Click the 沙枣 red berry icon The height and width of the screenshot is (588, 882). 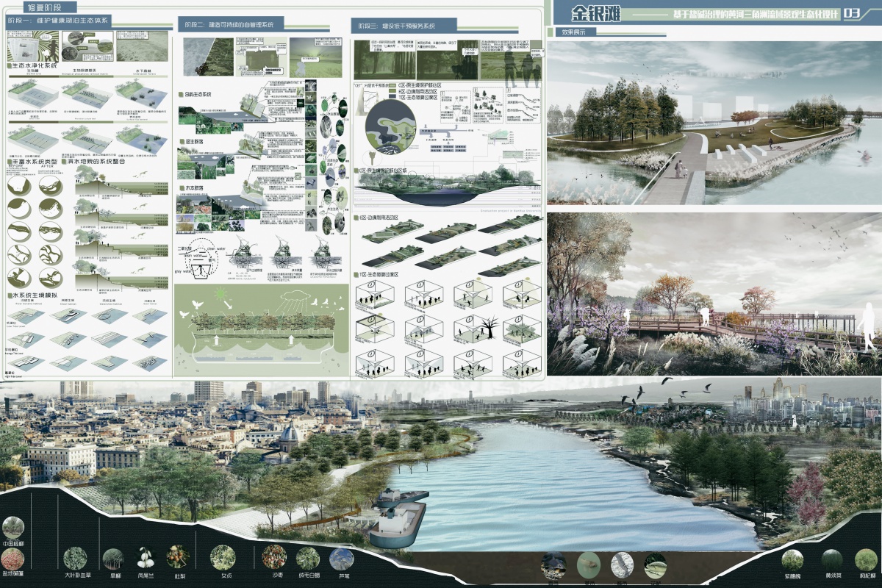(x=274, y=556)
